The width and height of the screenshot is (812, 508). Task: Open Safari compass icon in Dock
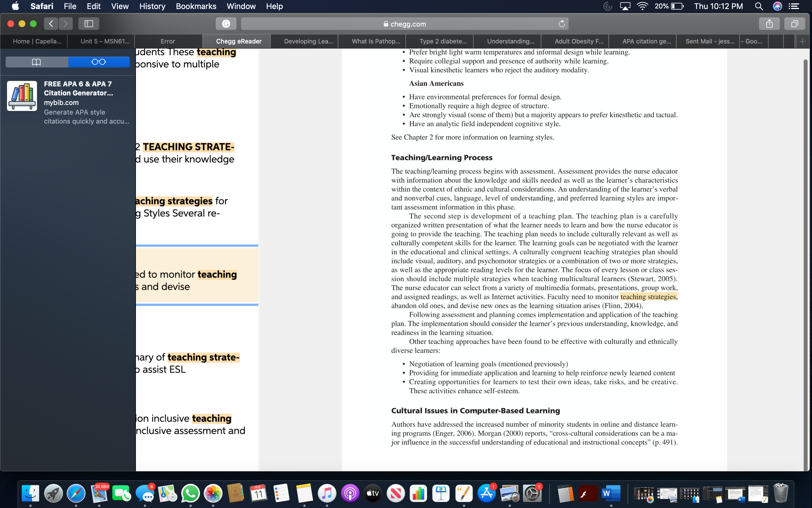[x=76, y=493]
